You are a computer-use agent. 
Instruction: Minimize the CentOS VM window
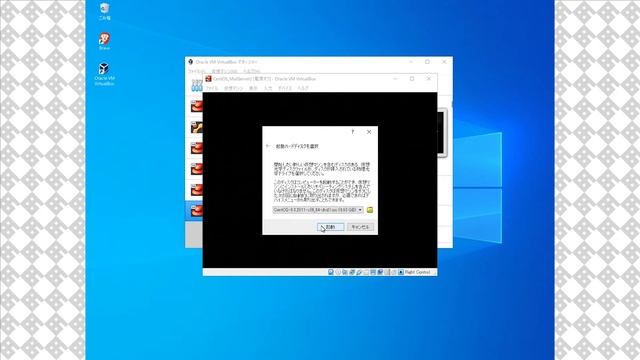395,78
